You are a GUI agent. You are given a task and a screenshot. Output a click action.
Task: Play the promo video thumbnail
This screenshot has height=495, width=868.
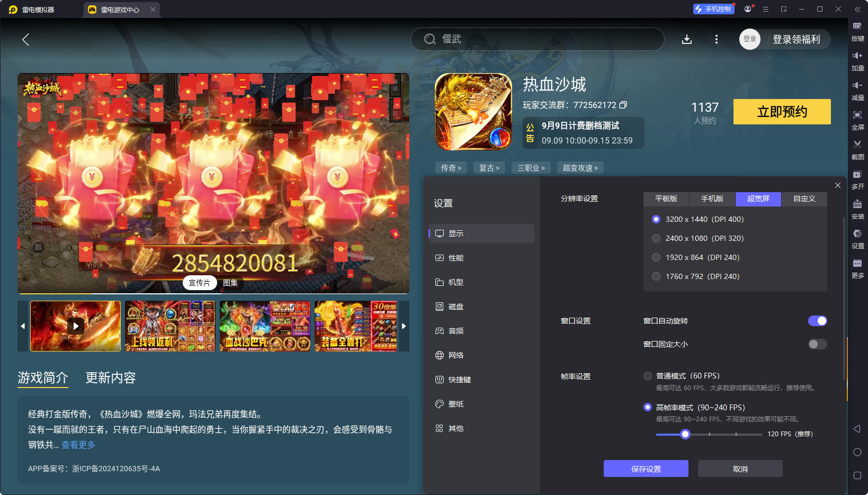[x=76, y=326]
